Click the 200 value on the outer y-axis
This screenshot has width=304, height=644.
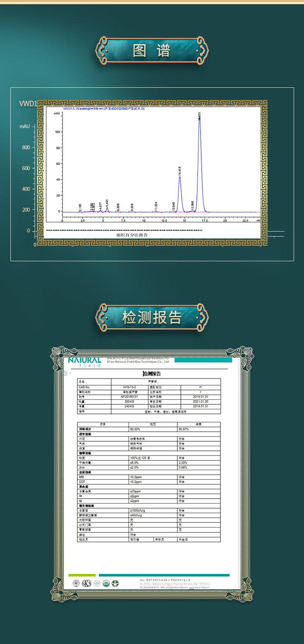[26, 210]
